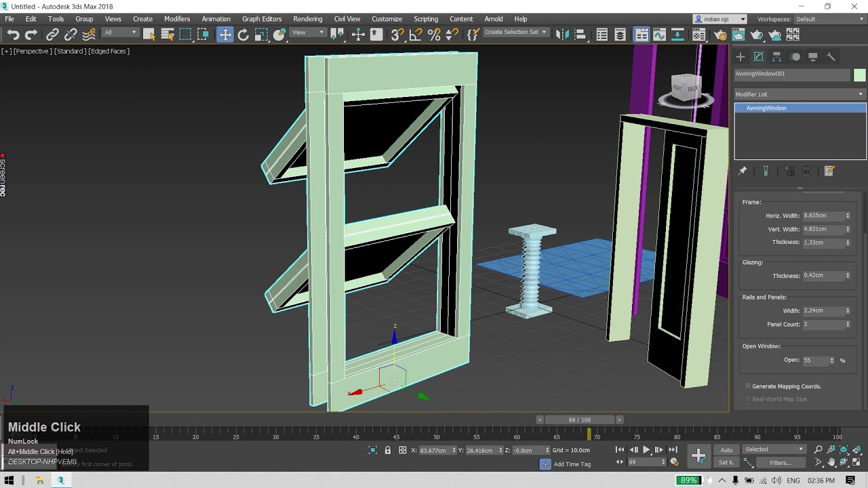The image size is (868, 488).
Task: Click the Redo arrow icon
Action: point(31,35)
